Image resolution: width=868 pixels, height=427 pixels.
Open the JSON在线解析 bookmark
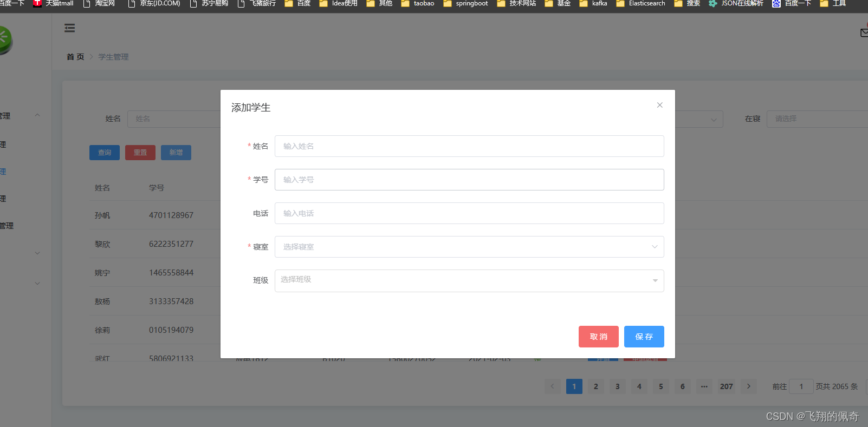click(736, 3)
